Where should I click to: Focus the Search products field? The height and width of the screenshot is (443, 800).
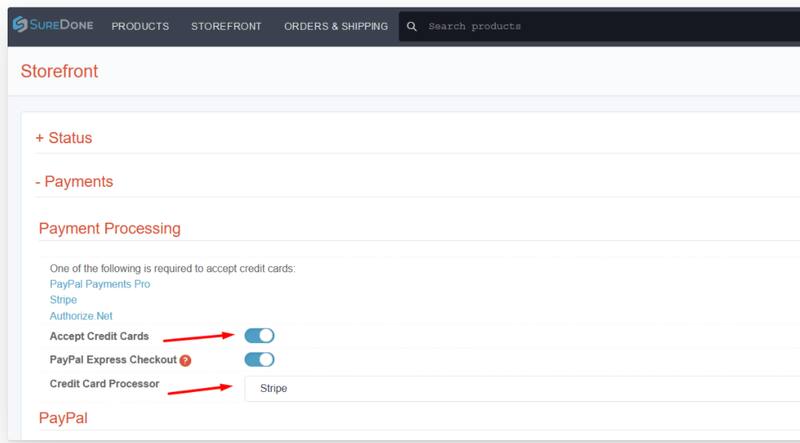point(600,26)
